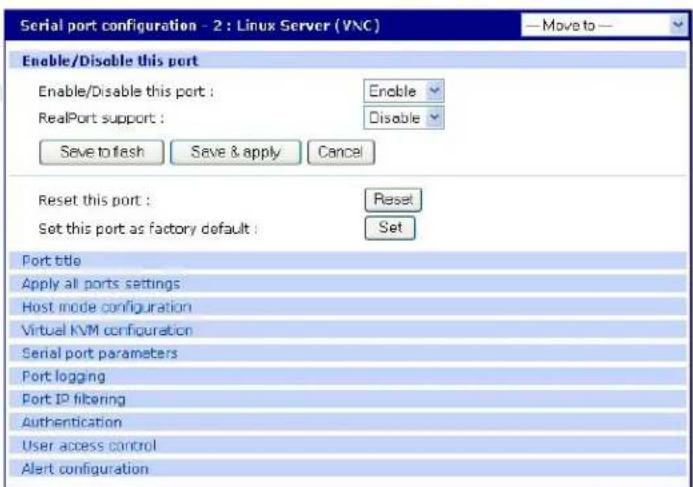
Task: Click the Save & apply button
Action: 236,152
